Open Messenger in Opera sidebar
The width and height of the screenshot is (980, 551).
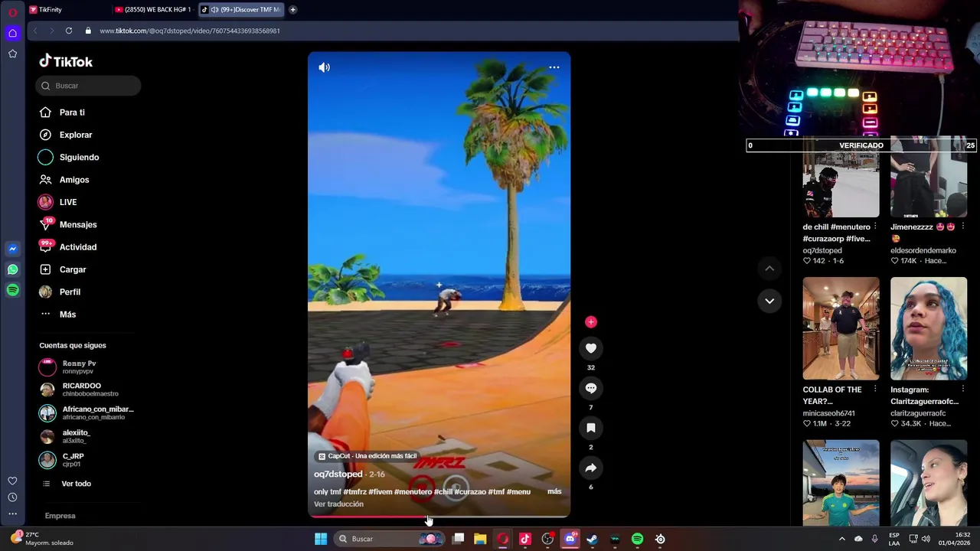click(12, 249)
